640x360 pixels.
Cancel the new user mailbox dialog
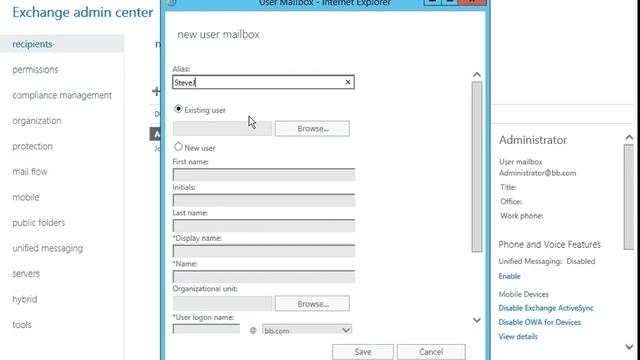point(431,352)
